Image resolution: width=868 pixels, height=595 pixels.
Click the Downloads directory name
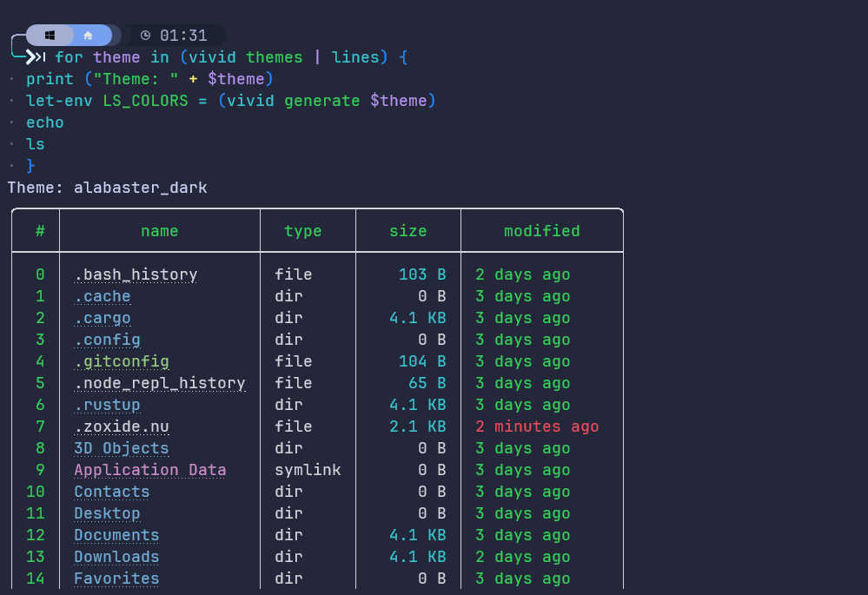116,557
